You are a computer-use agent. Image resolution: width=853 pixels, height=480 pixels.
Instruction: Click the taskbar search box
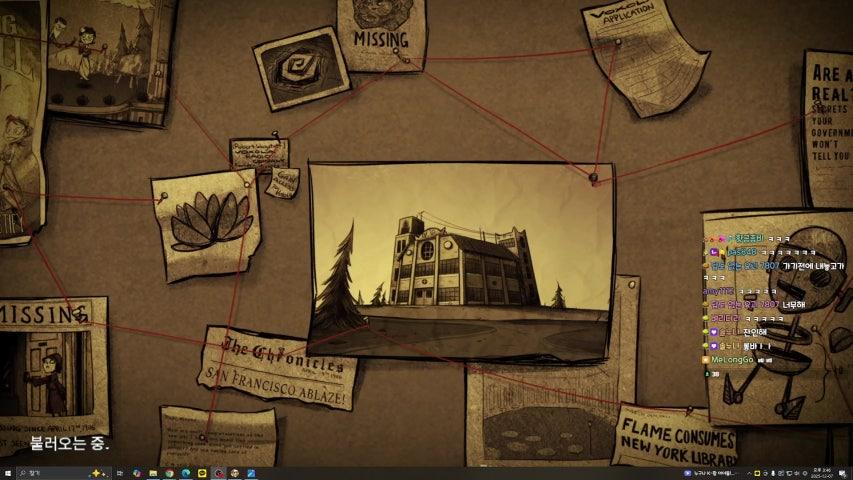tap(64, 473)
